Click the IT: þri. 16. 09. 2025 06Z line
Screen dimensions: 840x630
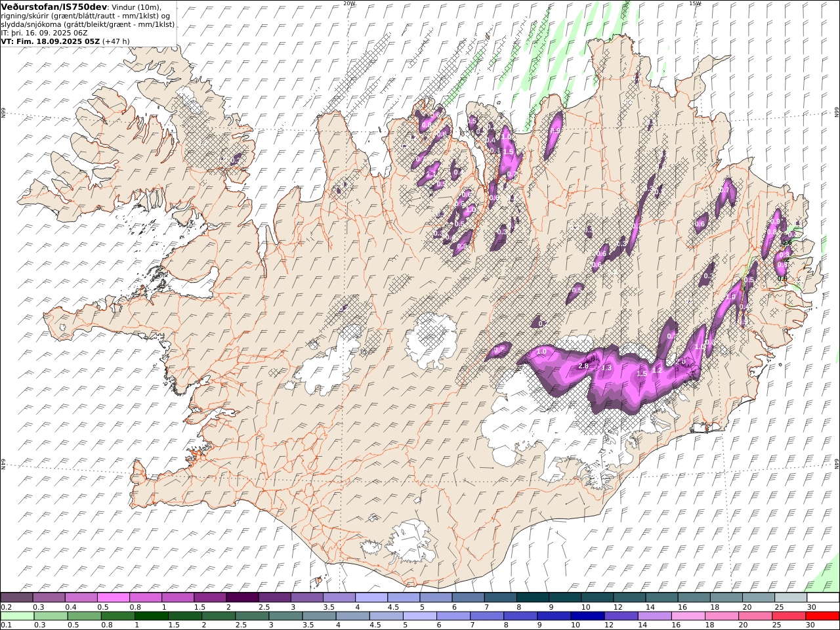pyautogui.click(x=44, y=33)
